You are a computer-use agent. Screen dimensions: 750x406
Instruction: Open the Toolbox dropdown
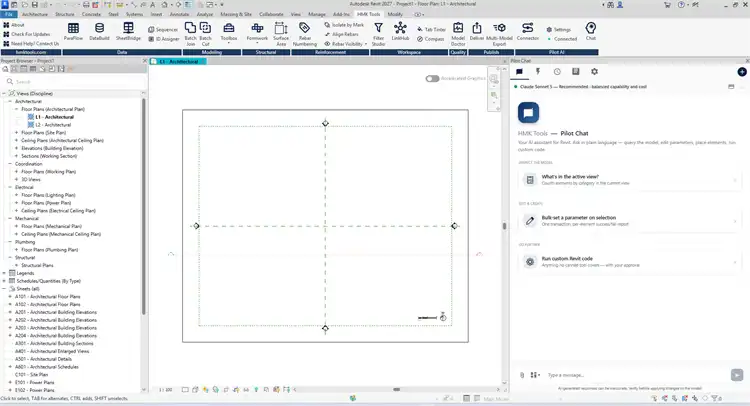229,33
